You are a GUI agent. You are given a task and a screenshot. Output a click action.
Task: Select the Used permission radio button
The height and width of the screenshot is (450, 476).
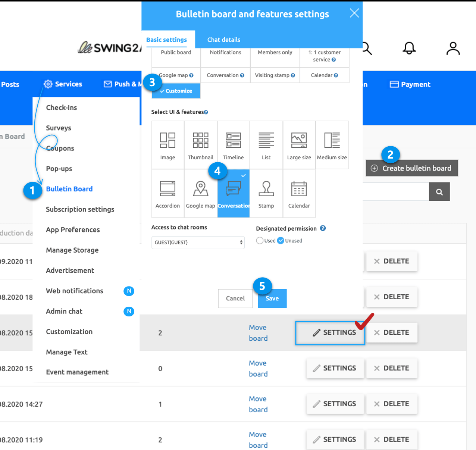(x=260, y=241)
